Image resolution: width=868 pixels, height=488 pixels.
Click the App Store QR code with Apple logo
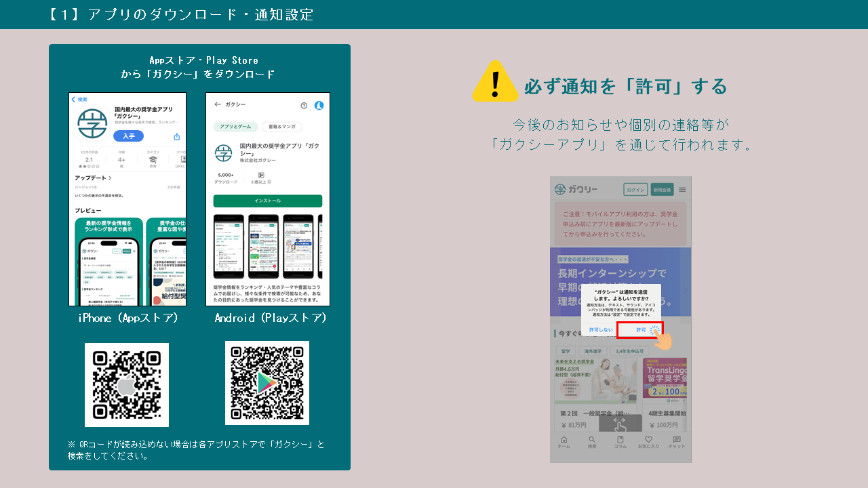coord(127,385)
